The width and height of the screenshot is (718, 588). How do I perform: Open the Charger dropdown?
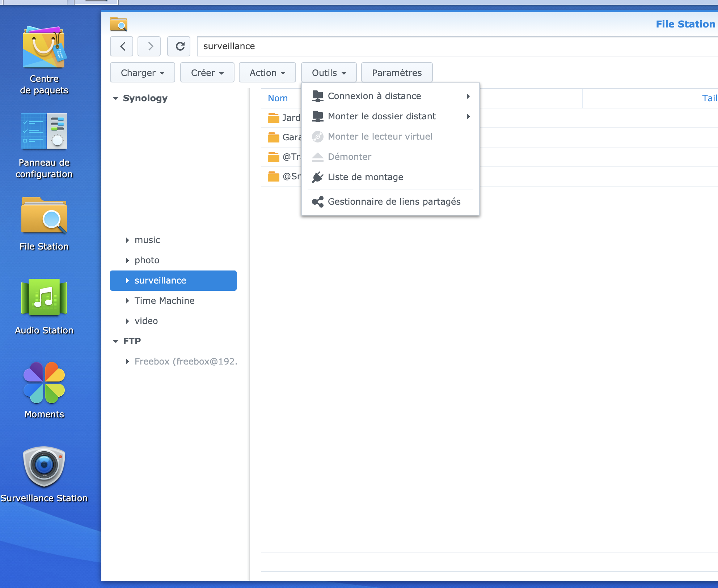pos(142,73)
